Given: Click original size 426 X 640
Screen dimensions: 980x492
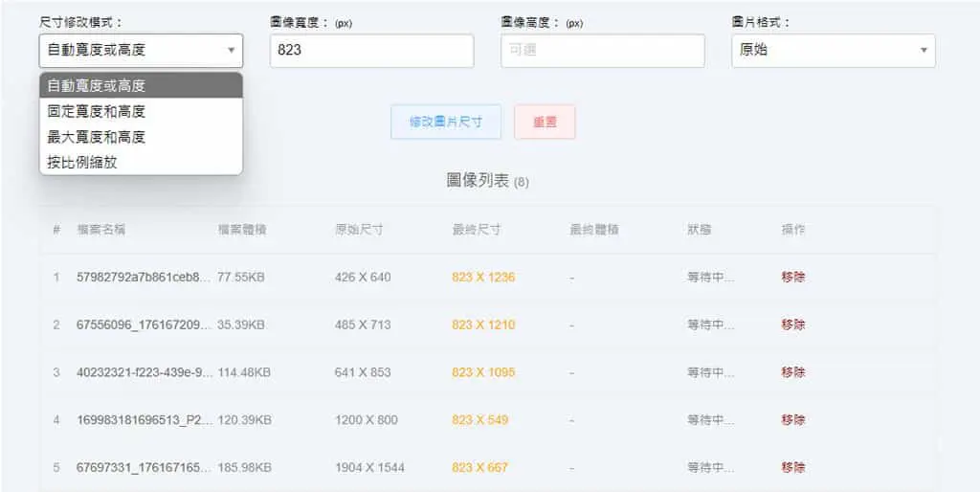Looking at the screenshot, I should click(363, 277).
